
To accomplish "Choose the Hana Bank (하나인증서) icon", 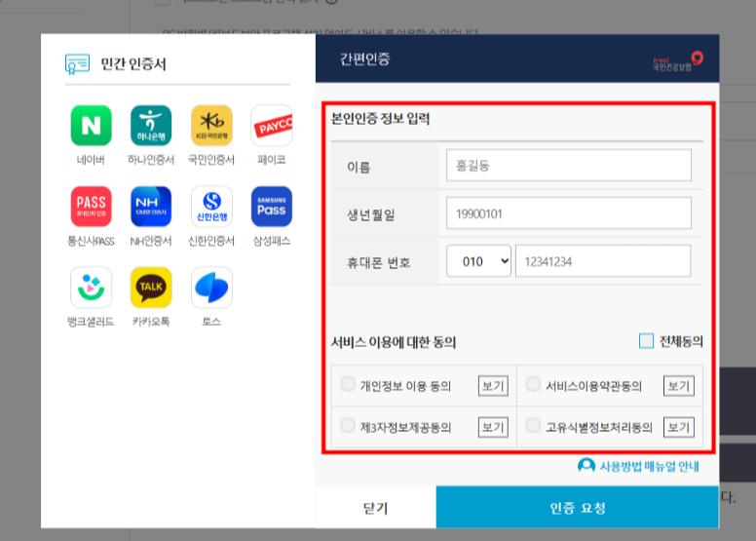I will pyautogui.click(x=151, y=126).
